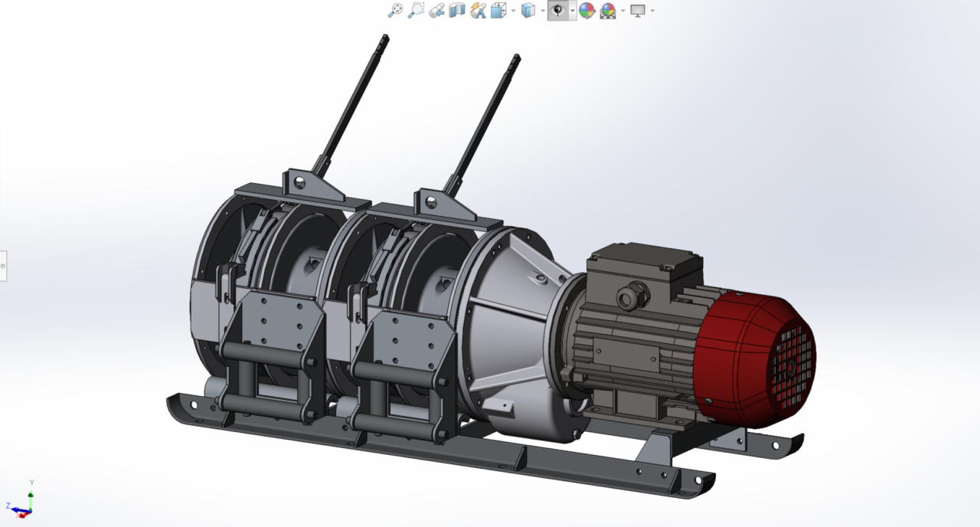980x527 pixels.
Task: Open the View Settings dropdown arrow
Action: (x=652, y=11)
